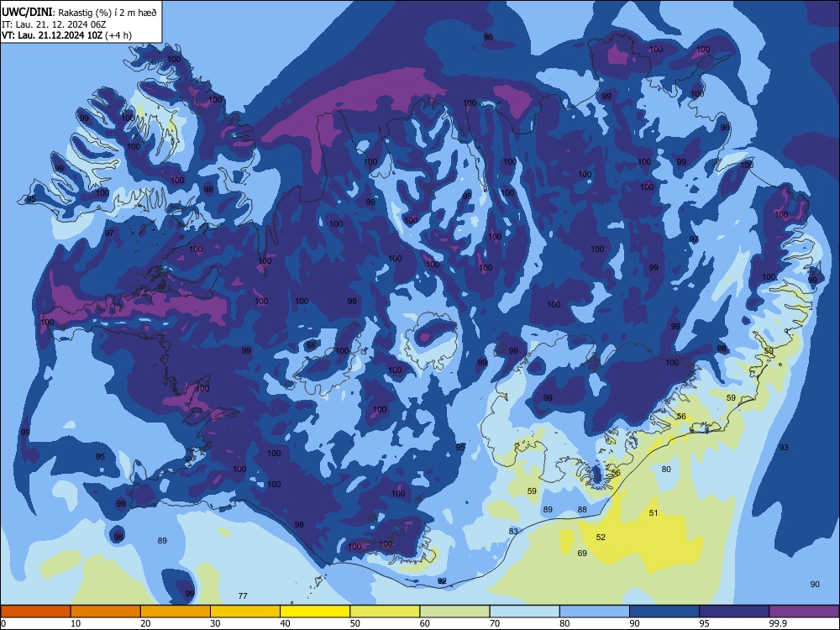The height and width of the screenshot is (630, 840).
Task: Select the humidity value '88' on the map
Action: (x=582, y=510)
